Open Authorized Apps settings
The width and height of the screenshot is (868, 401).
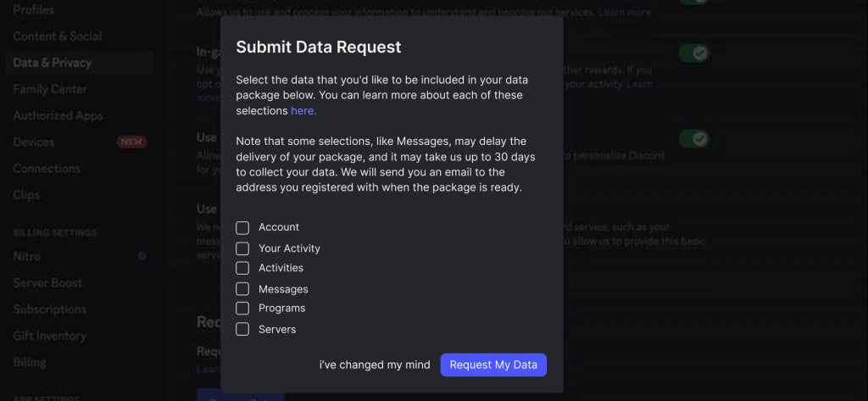[x=58, y=116]
